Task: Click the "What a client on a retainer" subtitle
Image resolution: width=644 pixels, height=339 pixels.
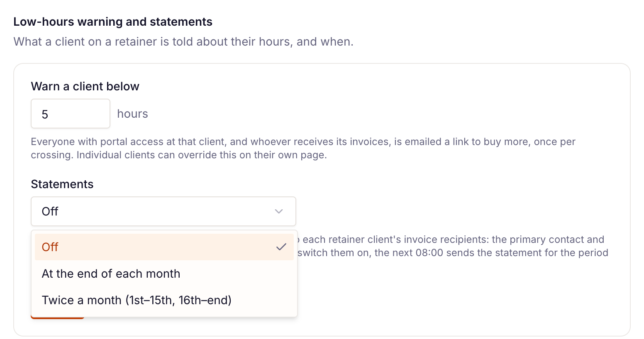Action: [183, 41]
